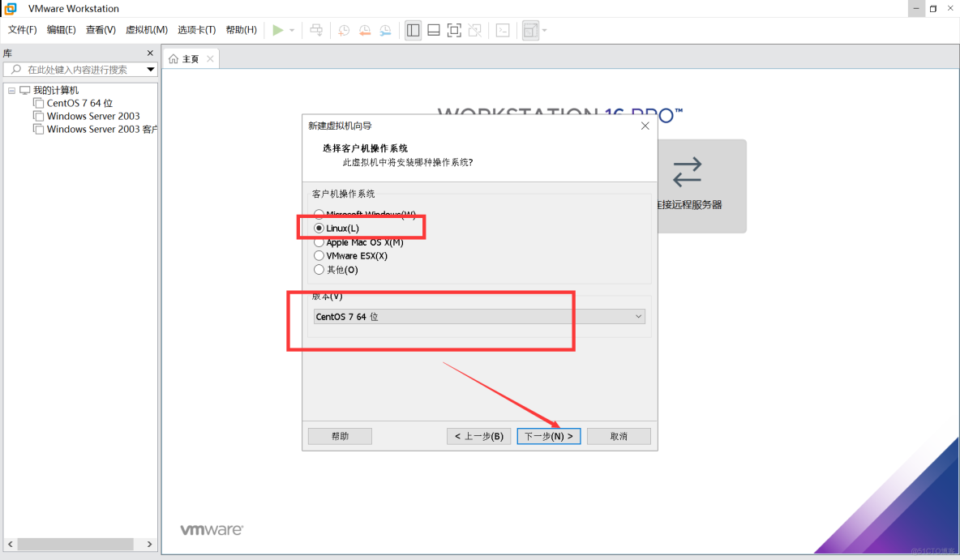Select 我的计算机 in the library tree
This screenshot has height=560, width=960.
pos(56,90)
